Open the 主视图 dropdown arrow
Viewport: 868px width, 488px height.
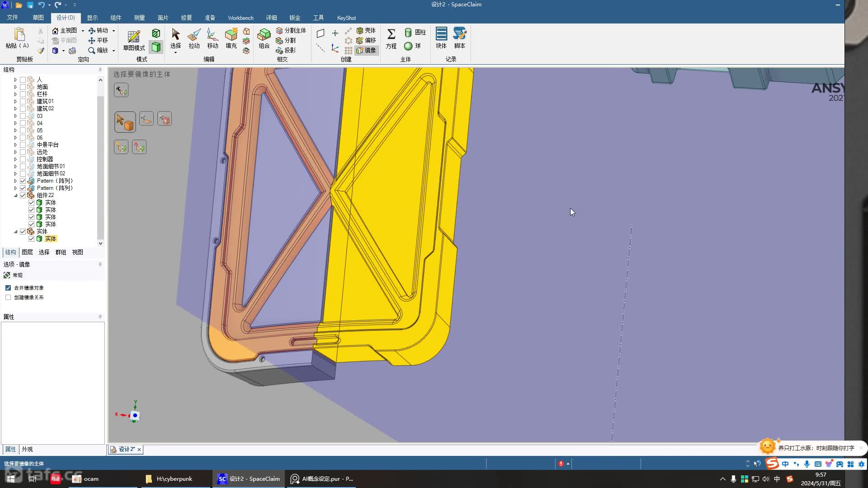(83, 31)
